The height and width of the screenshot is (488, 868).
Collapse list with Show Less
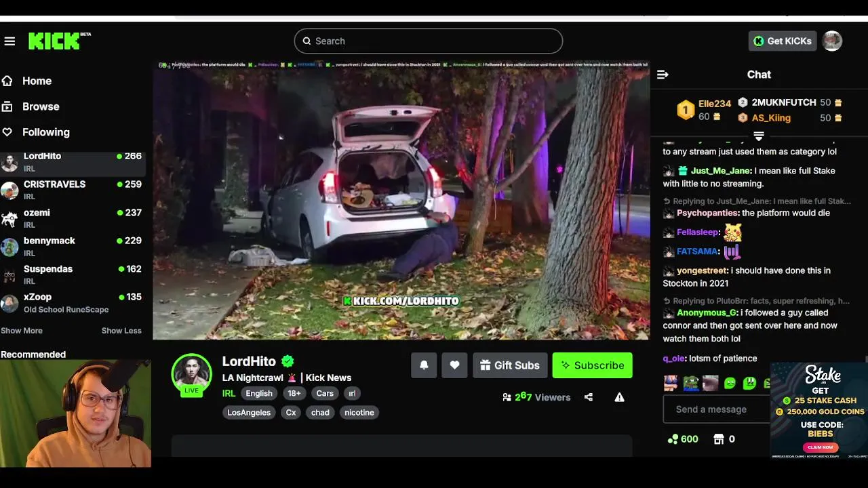pos(121,331)
